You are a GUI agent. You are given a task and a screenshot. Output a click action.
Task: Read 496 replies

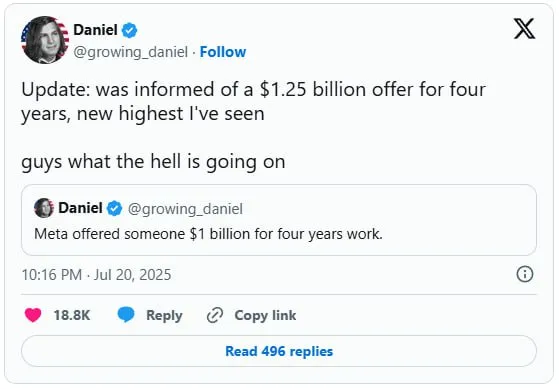(x=279, y=351)
